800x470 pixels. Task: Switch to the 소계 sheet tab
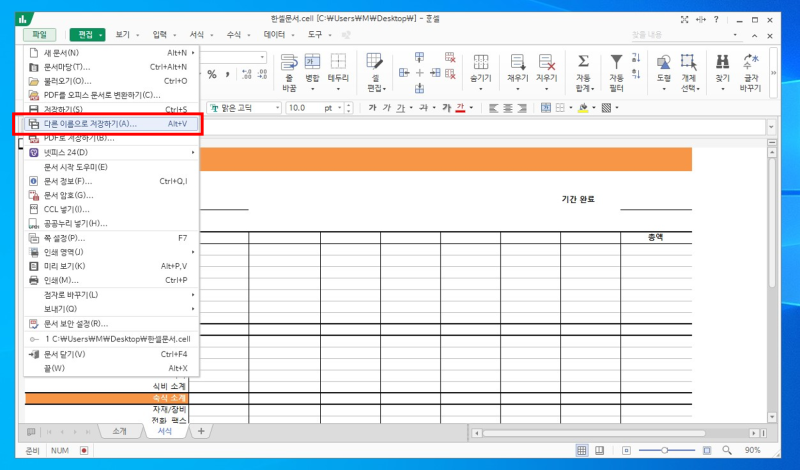[119, 431]
